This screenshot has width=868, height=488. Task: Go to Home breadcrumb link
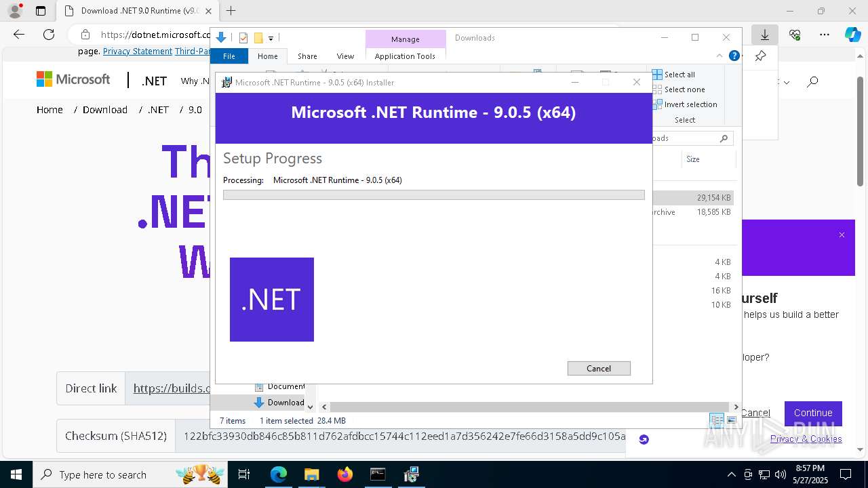click(x=50, y=110)
